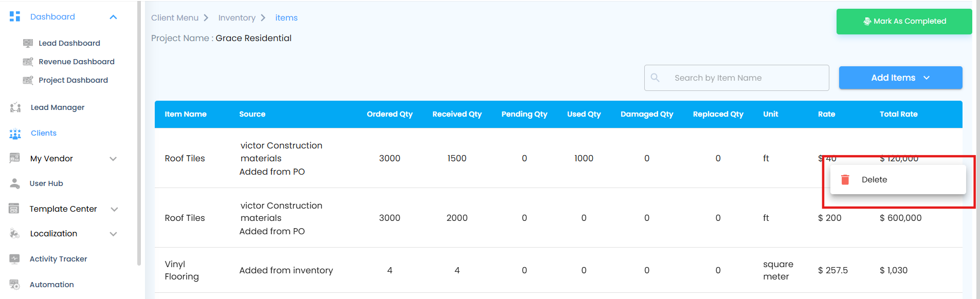Open the Add Items dropdown

coord(900,78)
